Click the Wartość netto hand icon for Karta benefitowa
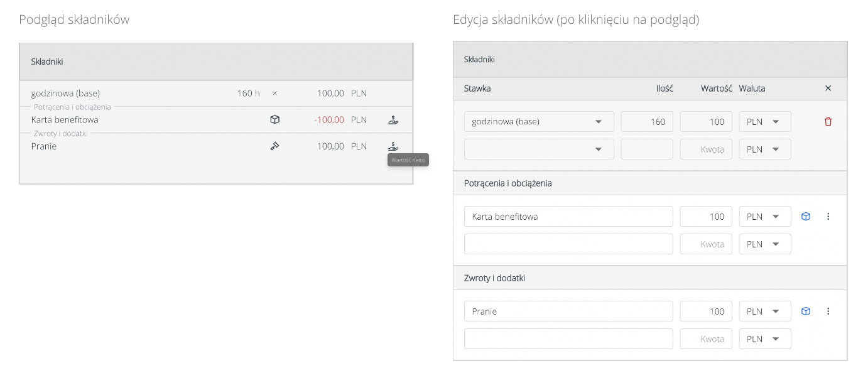Screen dimensions: 868x378 point(393,119)
